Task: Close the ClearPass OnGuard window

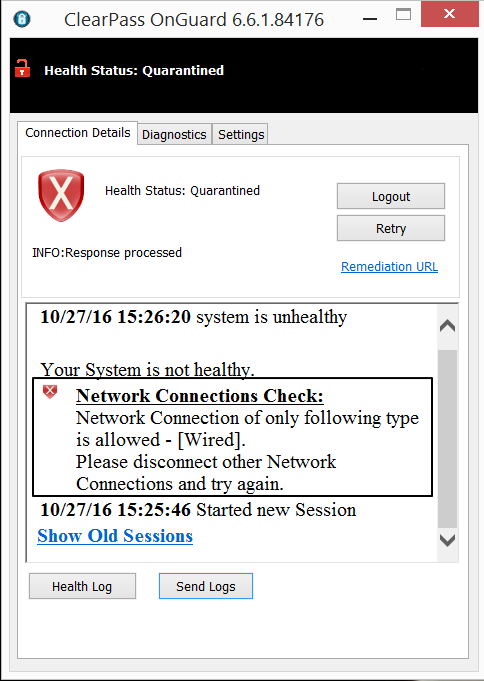Action: coord(450,14)
